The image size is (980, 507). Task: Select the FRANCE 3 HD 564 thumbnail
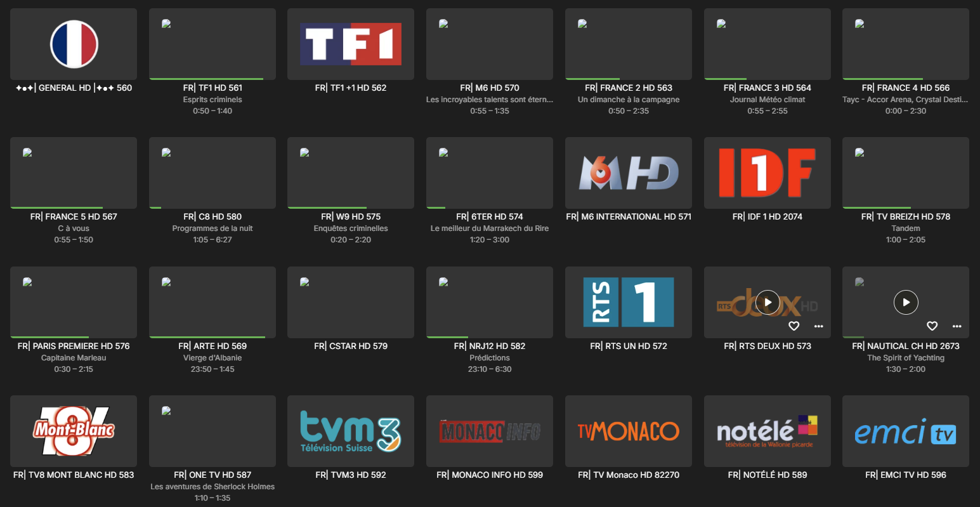click(768, 44)
